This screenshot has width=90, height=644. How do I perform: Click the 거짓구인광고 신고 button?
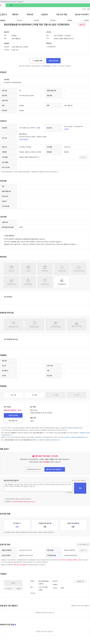click(x=83, y=544)
